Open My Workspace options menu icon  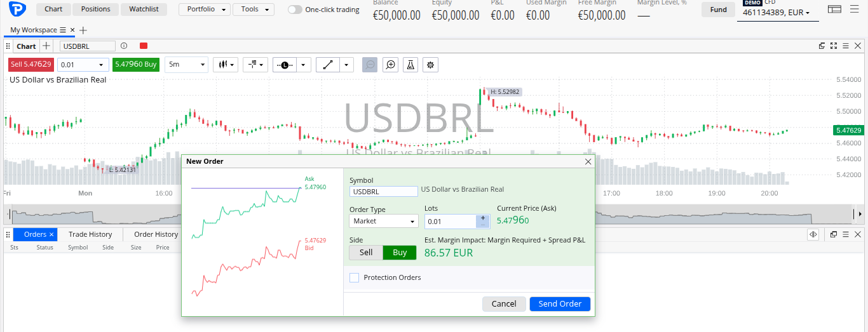coord(63,30)
